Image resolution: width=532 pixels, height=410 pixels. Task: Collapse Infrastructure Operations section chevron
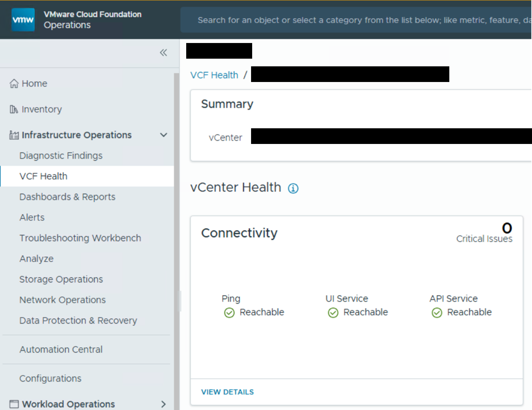click(164, 135)
